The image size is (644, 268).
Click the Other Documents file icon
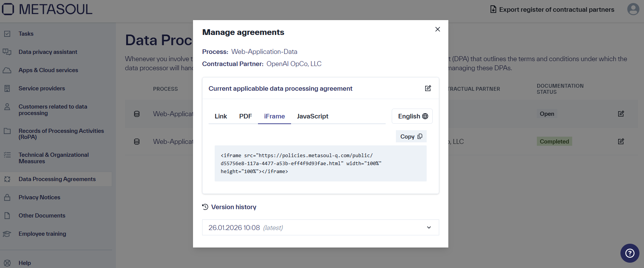point(7,216)
